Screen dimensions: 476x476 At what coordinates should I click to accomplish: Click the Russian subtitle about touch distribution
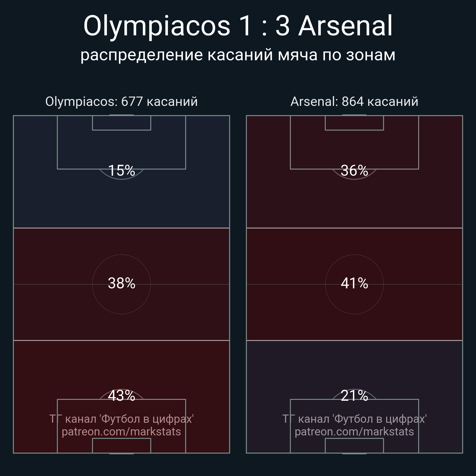click(x=238, y=55)
